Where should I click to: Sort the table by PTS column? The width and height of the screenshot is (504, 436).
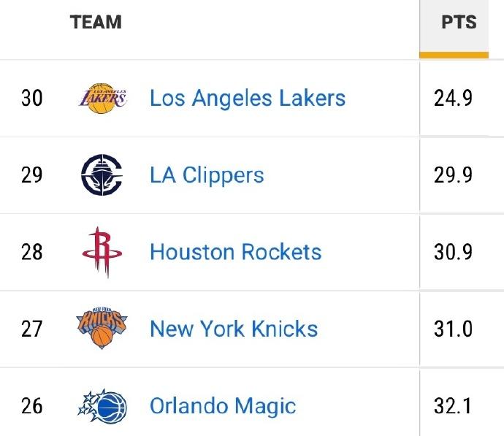point(459,22)
